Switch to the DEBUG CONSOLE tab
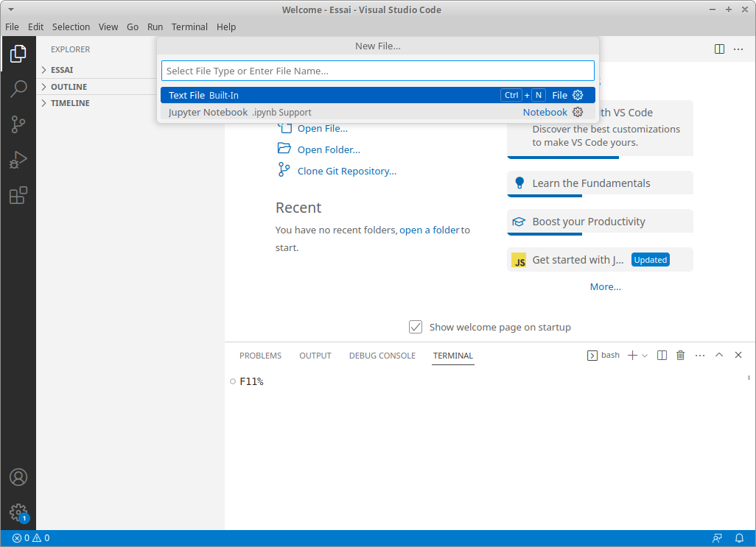The width and height of the screenshot is (756, 547). [382, 356]
